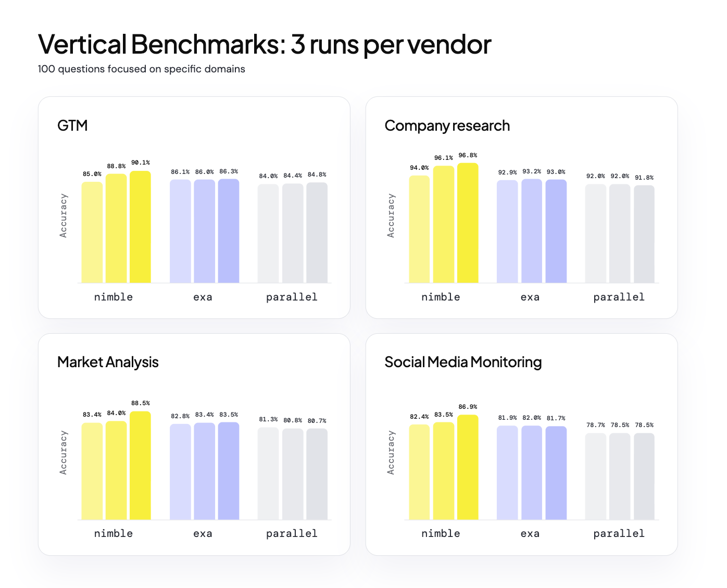Click the 88.5% nimble bar in Market Analysis
Image resolution: width=727 pixels, height=588 pixels.
pyautogui.click(x=140, y=466)
